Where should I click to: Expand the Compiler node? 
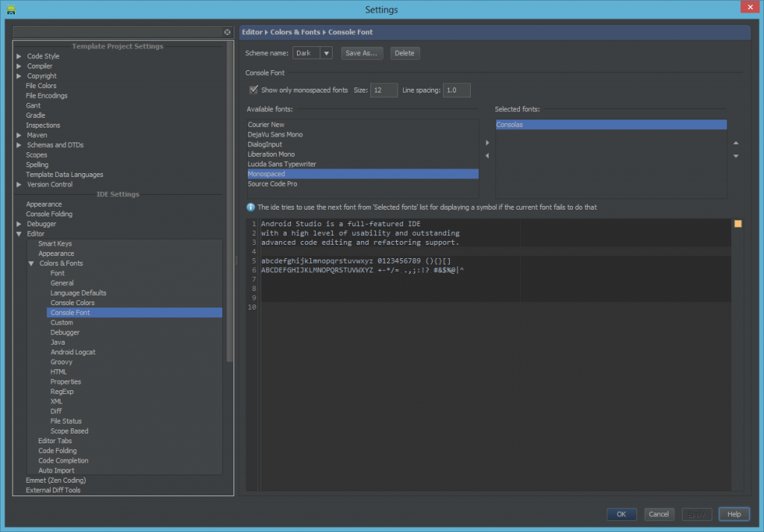tap(19, 66)
